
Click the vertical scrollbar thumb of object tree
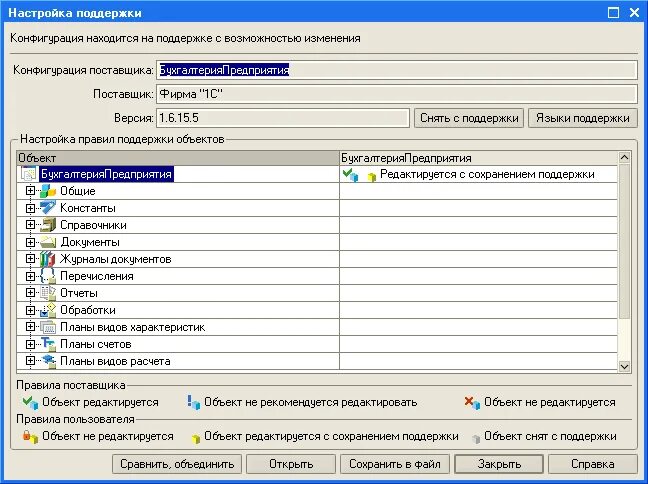pyautogui.click(x=624, y=242)
